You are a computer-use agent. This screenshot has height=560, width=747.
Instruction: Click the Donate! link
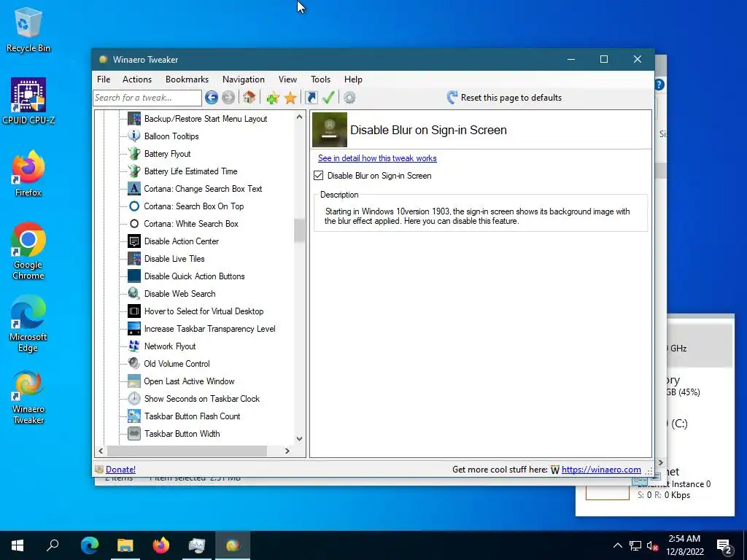(x=120, y=470)
